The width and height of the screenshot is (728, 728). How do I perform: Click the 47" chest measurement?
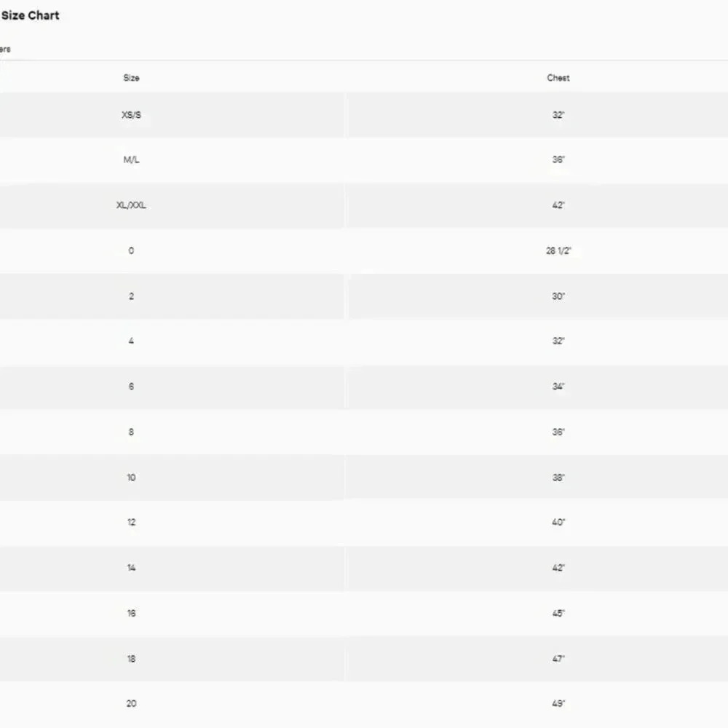558,658
